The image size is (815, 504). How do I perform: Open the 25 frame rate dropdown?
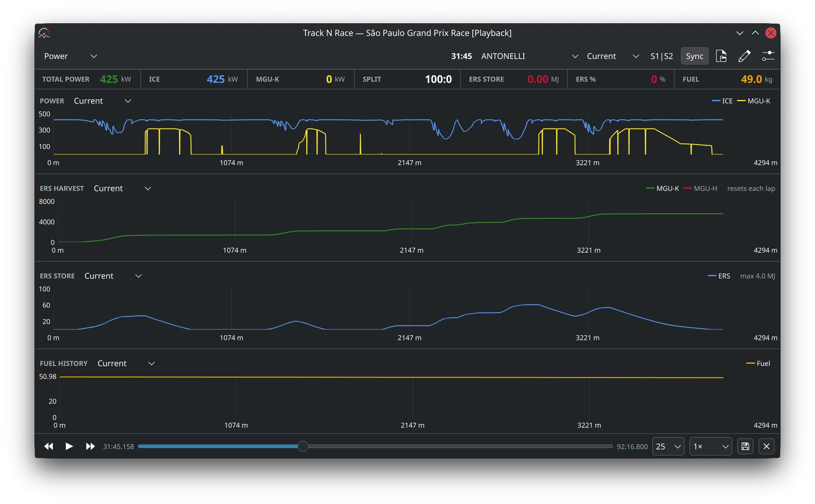(668, 446)
